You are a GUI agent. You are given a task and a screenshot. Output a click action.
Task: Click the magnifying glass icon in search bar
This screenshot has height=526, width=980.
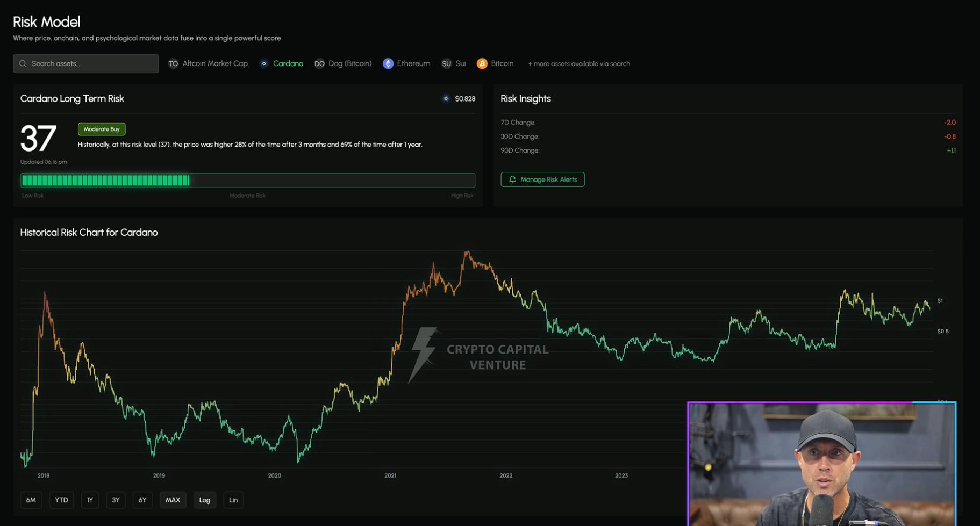pos(23,63)
